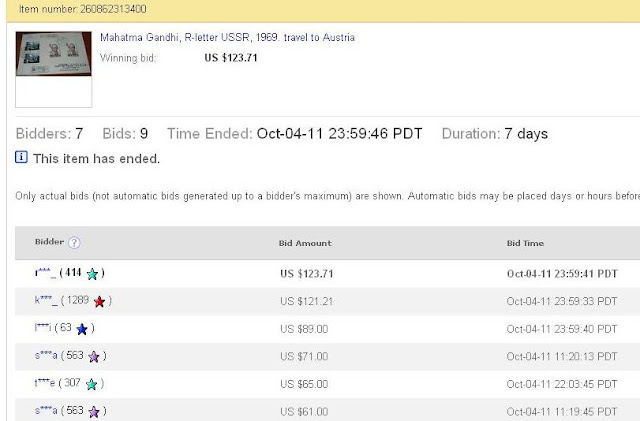View the 307 feedback score link

(x=74, y=382)
